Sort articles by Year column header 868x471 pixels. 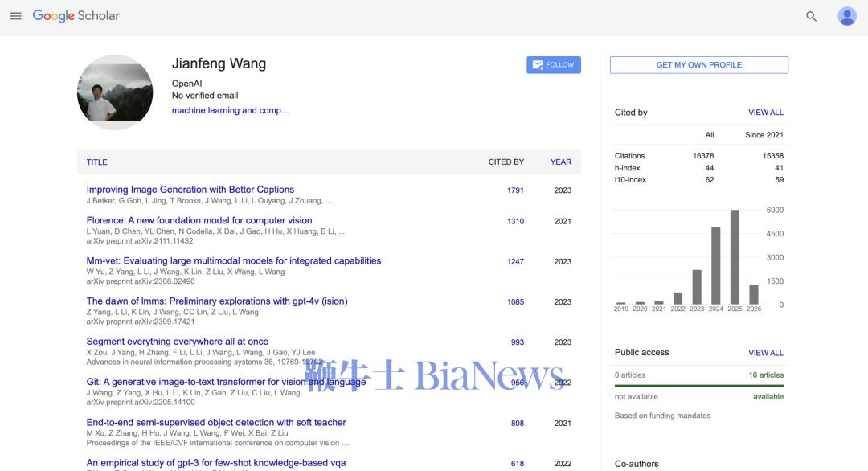(x=560, y=162)
